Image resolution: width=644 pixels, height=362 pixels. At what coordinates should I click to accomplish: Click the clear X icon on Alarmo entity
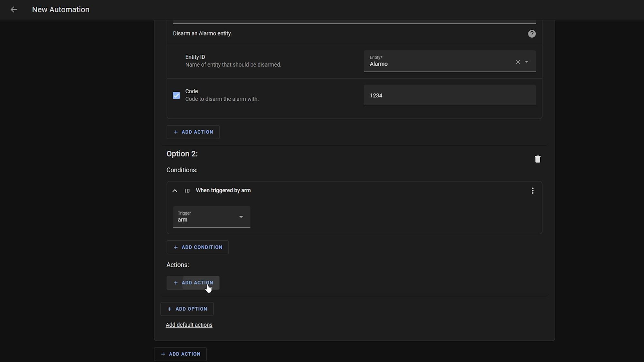click(x=518, y=61)
